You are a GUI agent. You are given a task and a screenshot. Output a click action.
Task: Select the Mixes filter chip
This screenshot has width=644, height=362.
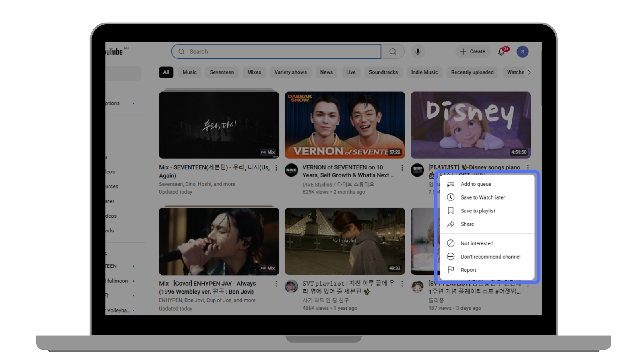point(254,72)
